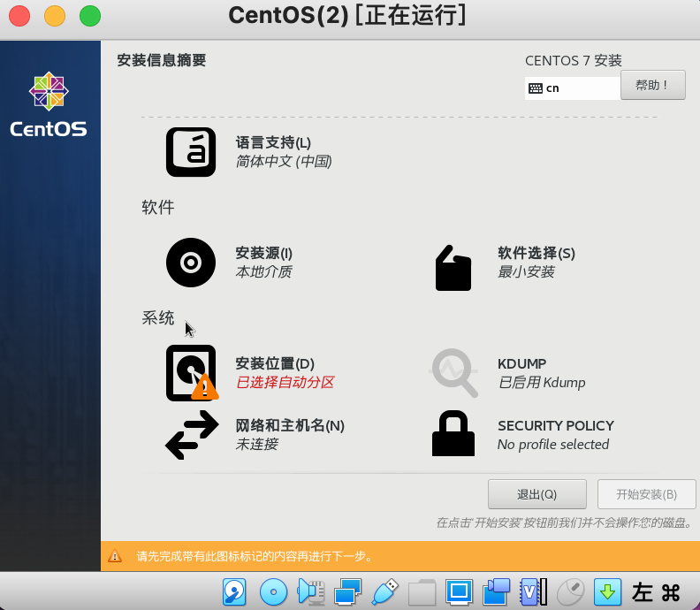Click VirtualBox mouse integration status icon
Image resolution: width=700 pixels, height=610 pixels.
pyautogui.click(x=571, y=592)
